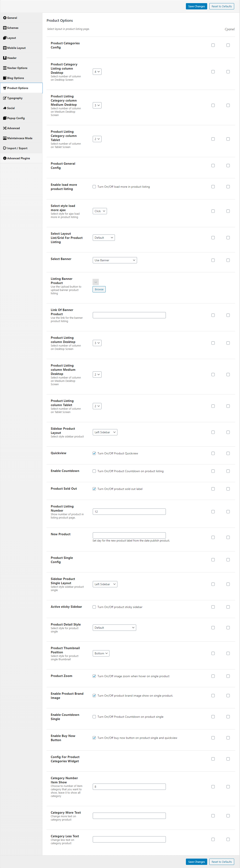Toggle the Product Quickview checkbox
The image size is (240, 868).
click(x=94, y=453)
